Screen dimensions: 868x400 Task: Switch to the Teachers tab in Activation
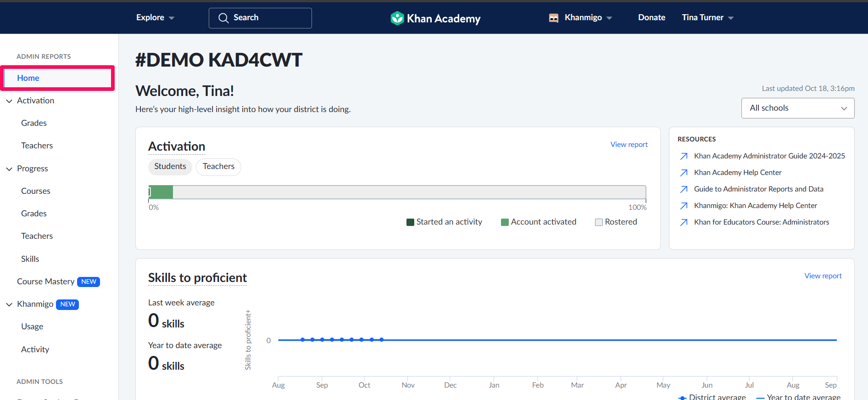[218, 166]
